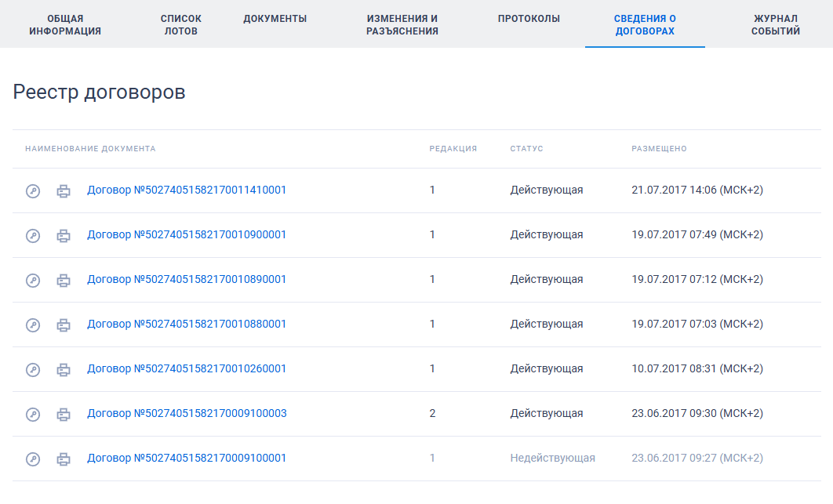Open link Договор №50274051582170009100001
Viewport: 833px width, 504px height.
pos(187,458)
